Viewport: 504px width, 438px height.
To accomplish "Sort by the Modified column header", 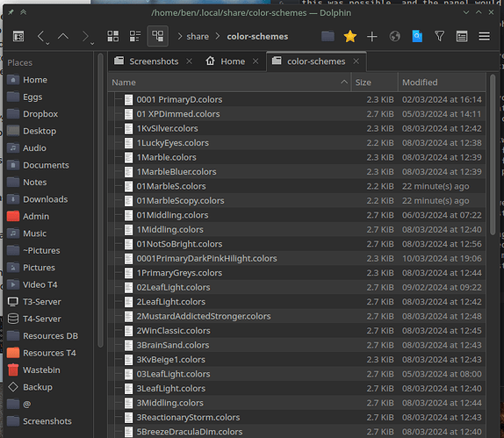I will click(443, 83).
